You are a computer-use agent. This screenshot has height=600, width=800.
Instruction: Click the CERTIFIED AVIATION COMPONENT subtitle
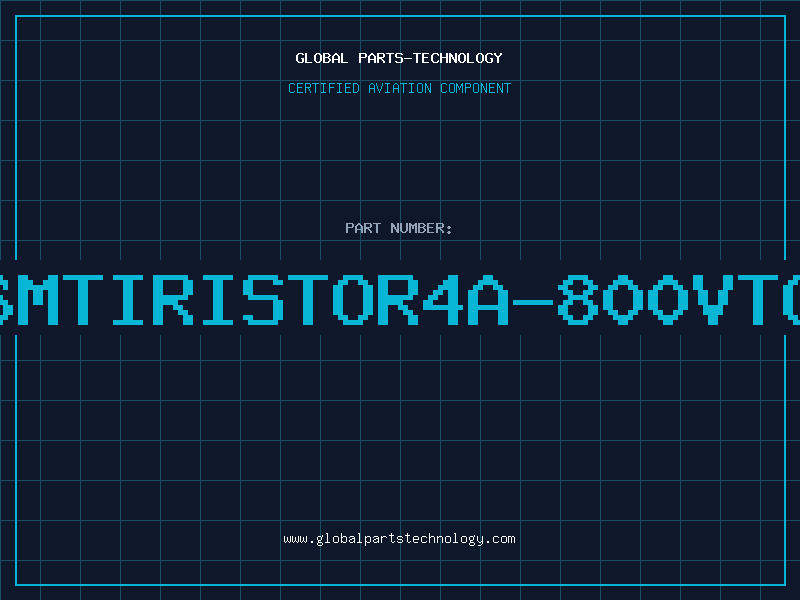[399, 88]
